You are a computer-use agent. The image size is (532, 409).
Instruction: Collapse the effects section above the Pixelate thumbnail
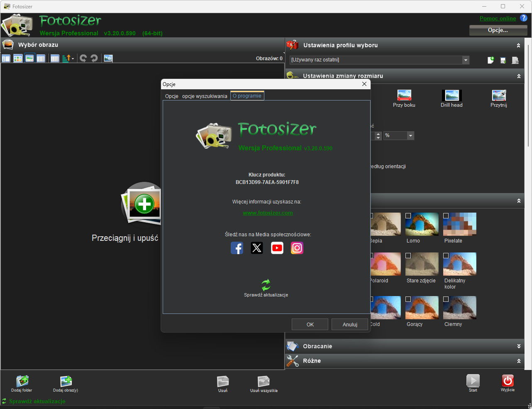[518, 201]
